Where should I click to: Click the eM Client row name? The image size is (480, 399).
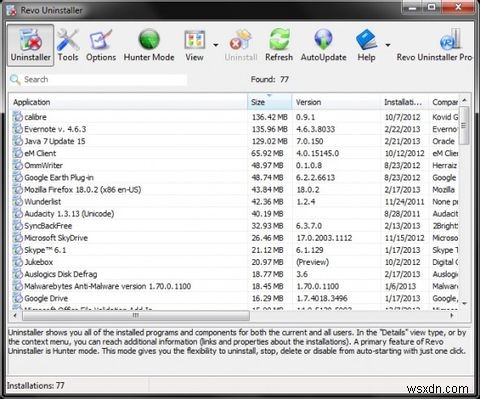tap(40, 153)
